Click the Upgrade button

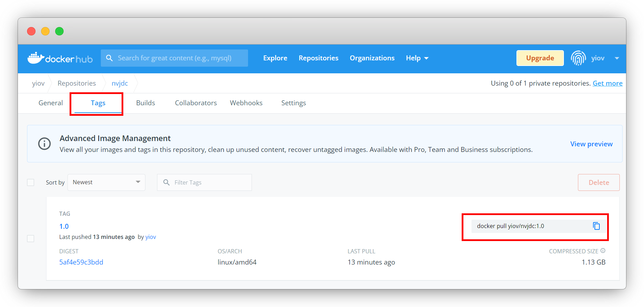[x=540, y=58]
